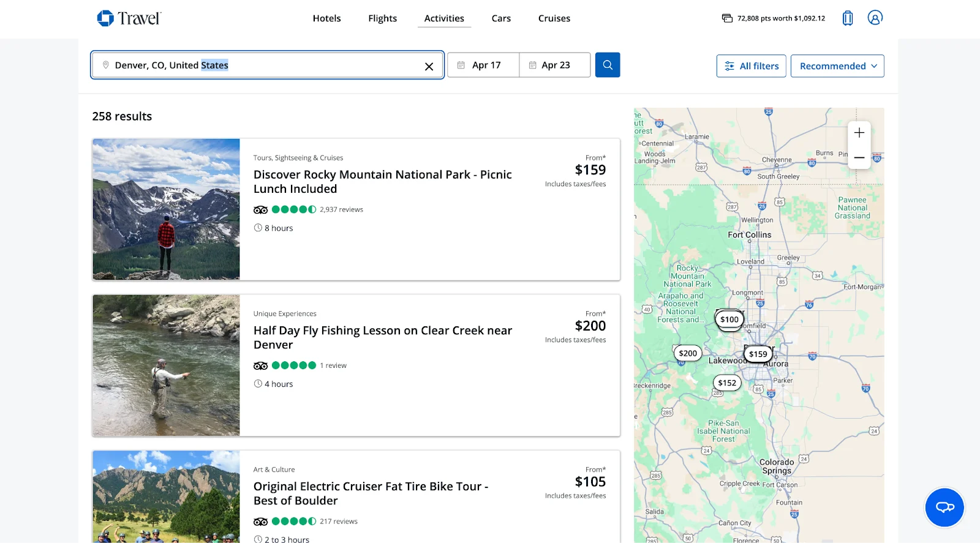Click the Unique Experiences category label
Viewport: 980px width, 543px height.
coord(285,314)
